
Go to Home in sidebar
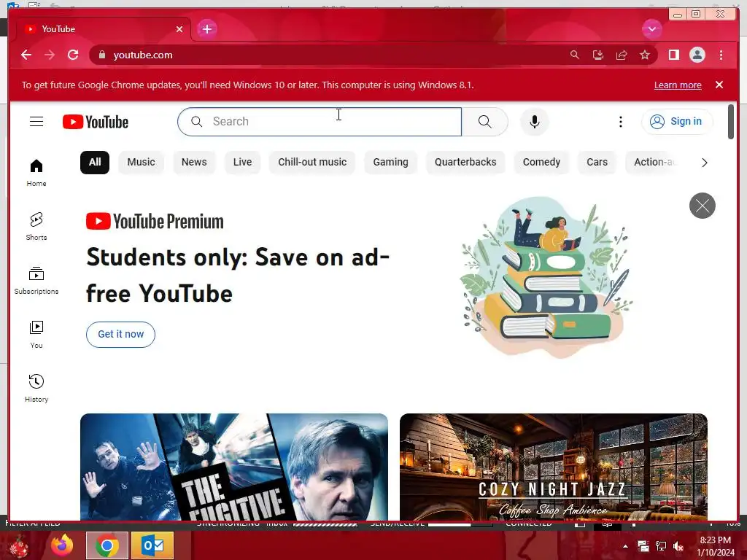tap(36, 173)
